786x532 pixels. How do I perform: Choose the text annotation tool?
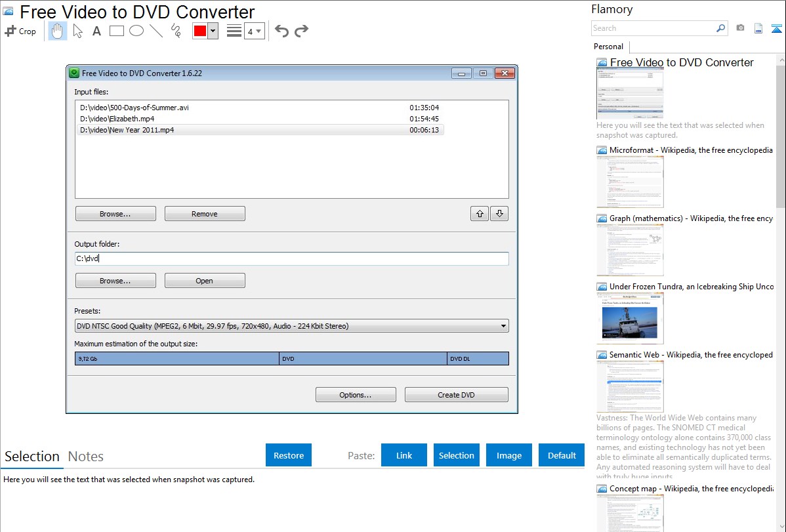(96, 31)
